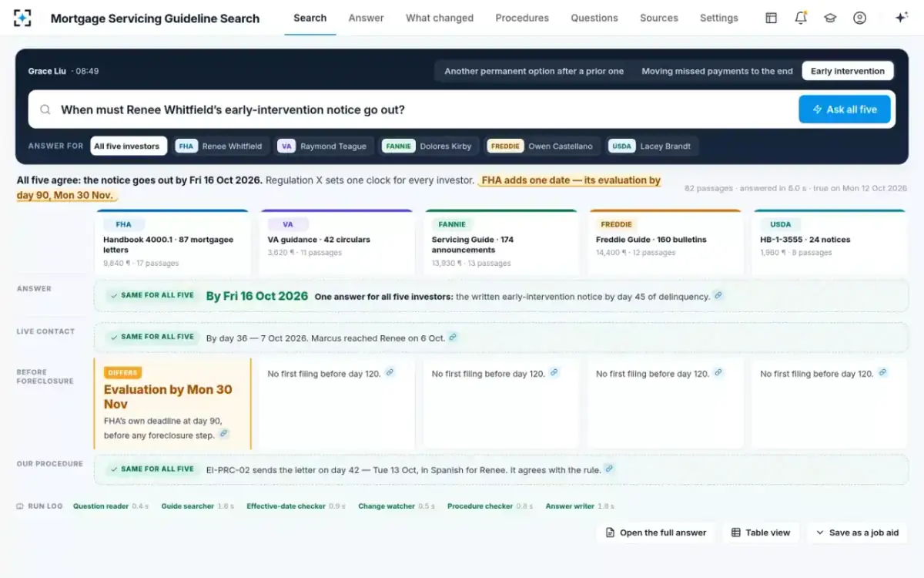
Task: Open Fannie no-first-filing source link
Action: 554,372
